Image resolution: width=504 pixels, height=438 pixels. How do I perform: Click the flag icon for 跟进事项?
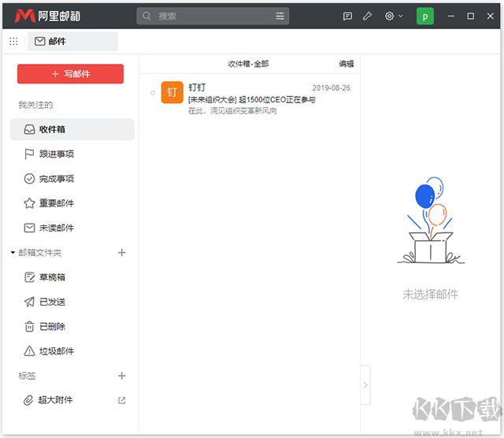(29, 154)
